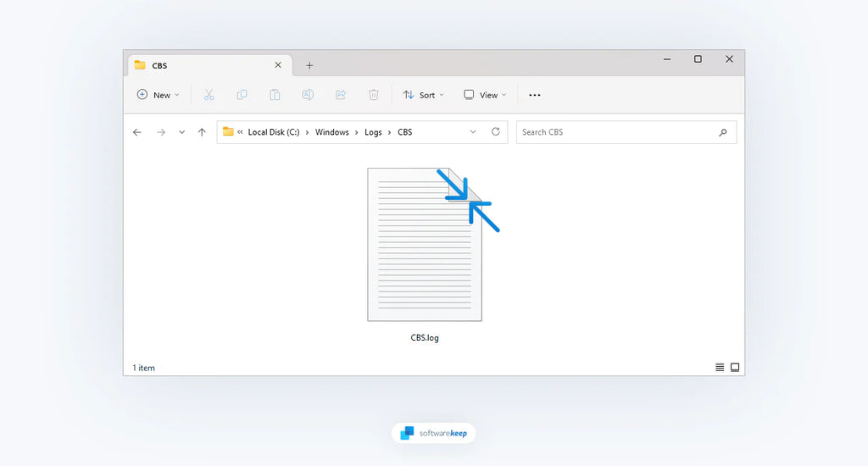Click the Delete trash icon
The width and height of the screenshot is (868, 466).
point(374,95)
